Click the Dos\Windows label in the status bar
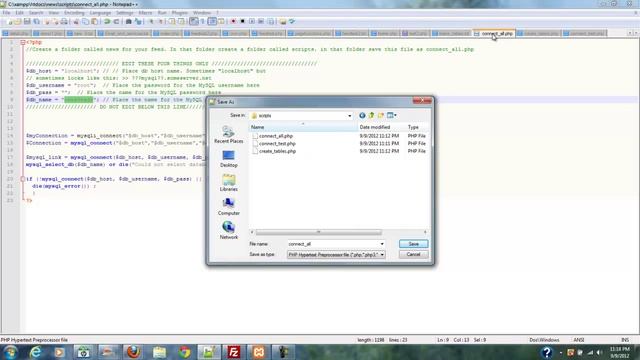 [544, 340]
